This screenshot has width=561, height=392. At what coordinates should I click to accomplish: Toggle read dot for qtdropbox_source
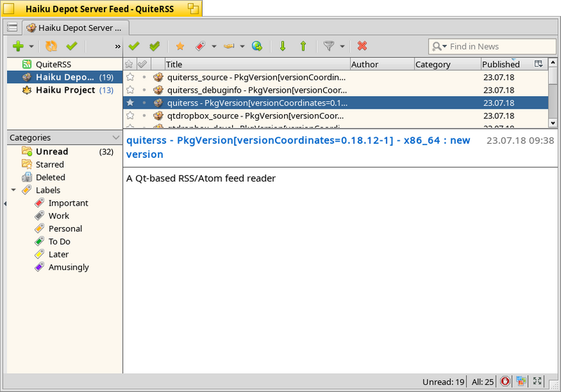click(144, 116)
